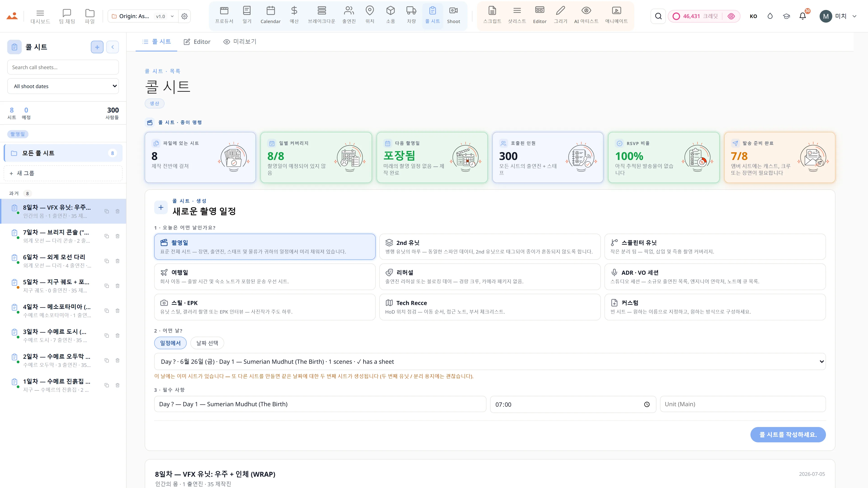Add a 새 그룹 group
The image size is (868, 488).
point(63,173)
